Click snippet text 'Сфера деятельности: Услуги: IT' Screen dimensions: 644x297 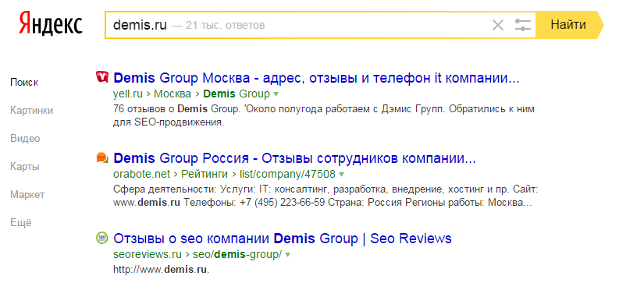(190, 190)
